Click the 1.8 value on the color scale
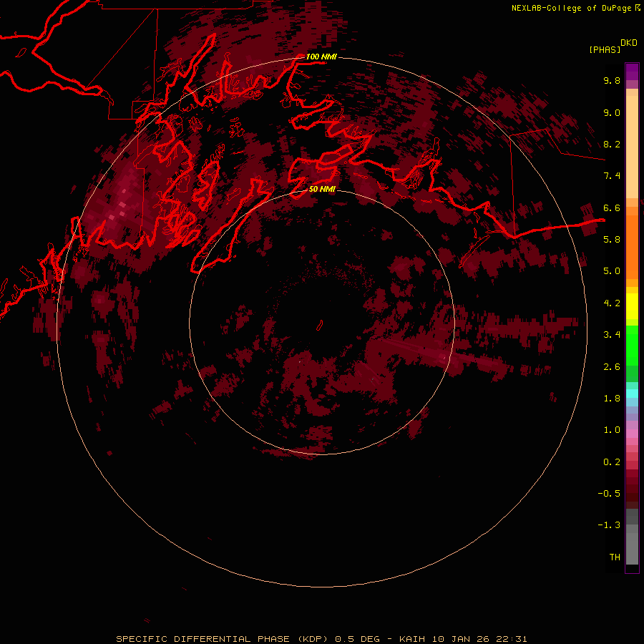 [612, 399]
